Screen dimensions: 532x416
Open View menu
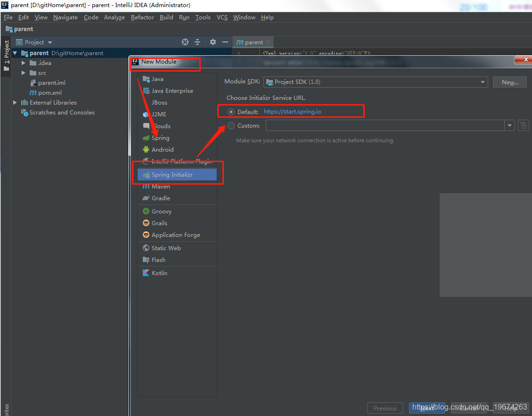41,17
